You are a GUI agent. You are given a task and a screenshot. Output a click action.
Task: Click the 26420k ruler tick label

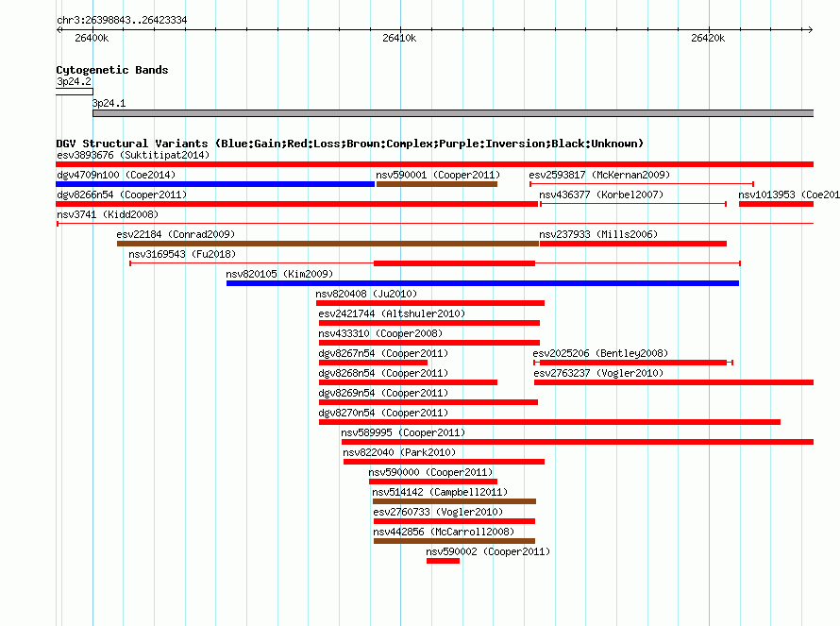[708, 38]
